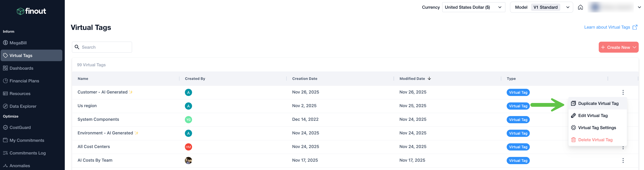Click the Search virtual tags field
The image size is (644, 170).
coord(105,47)
